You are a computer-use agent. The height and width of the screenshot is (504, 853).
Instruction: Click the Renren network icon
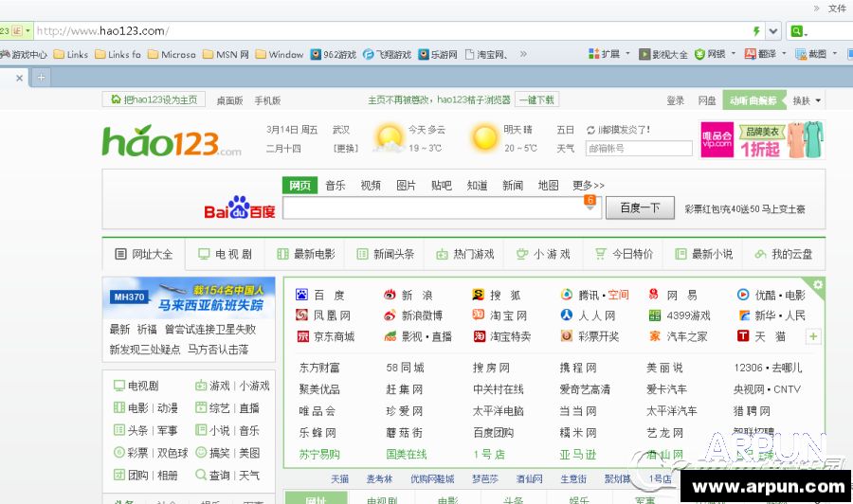pos(567,315)
